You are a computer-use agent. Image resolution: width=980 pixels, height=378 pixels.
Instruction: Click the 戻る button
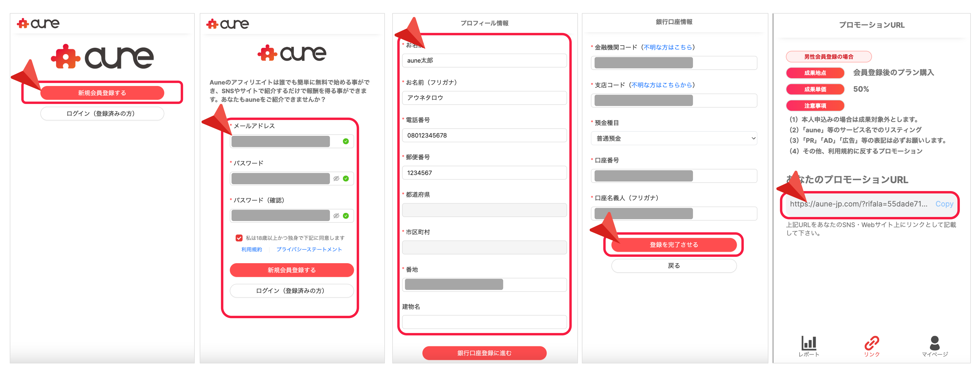[674, 266]
